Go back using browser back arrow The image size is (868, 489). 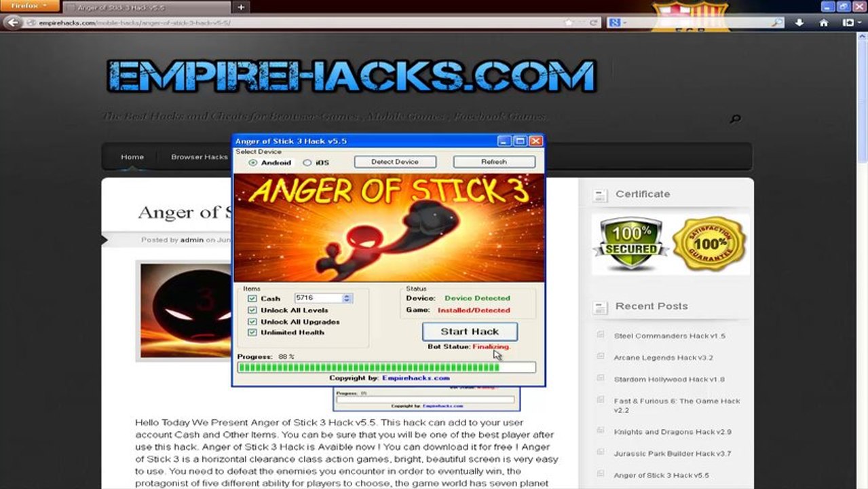[x=12, y=22]
